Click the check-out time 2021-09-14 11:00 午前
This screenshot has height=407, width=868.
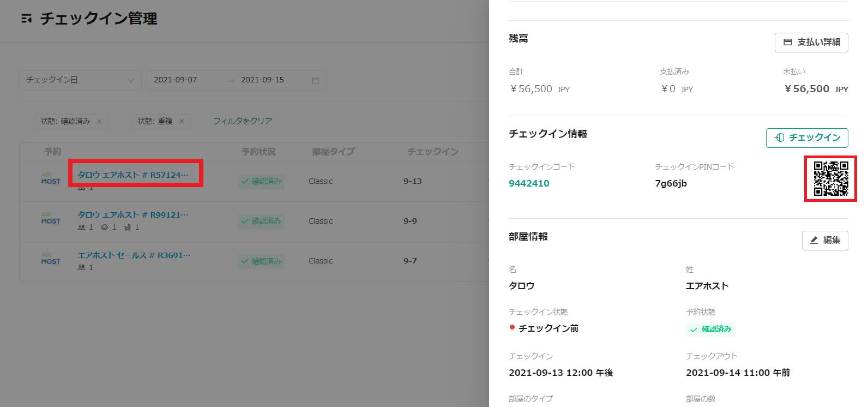pyautogui.click(x=738, y=373)
